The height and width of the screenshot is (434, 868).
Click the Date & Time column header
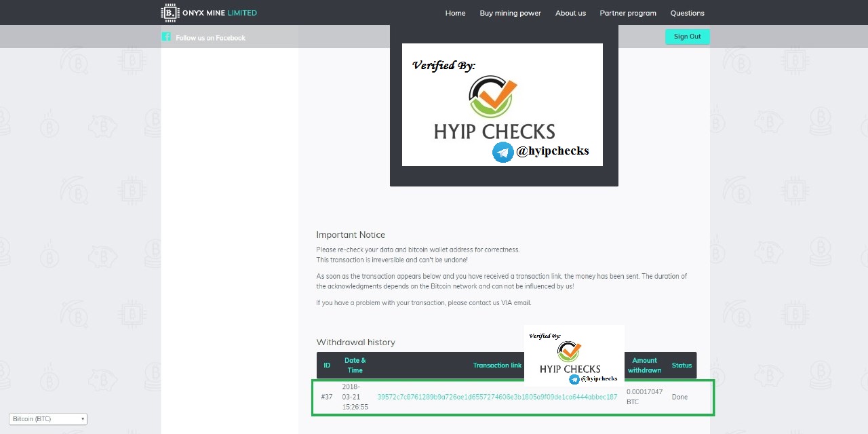click(x=355, y=366)
